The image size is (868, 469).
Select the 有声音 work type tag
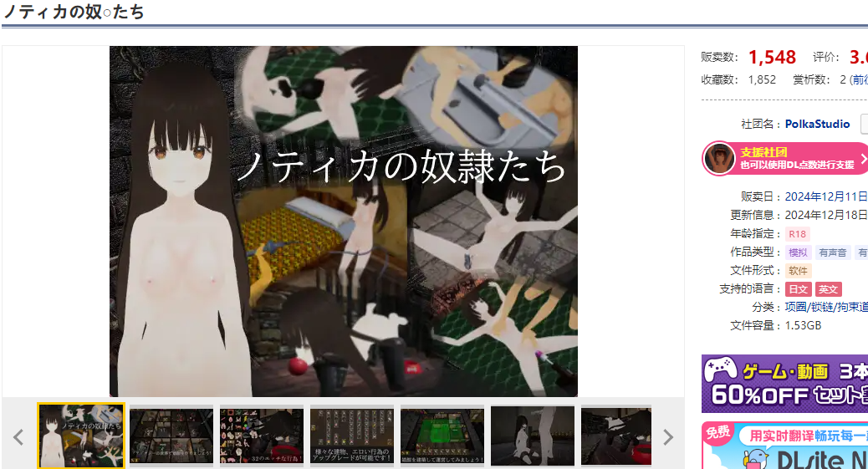tap(832, 252)
